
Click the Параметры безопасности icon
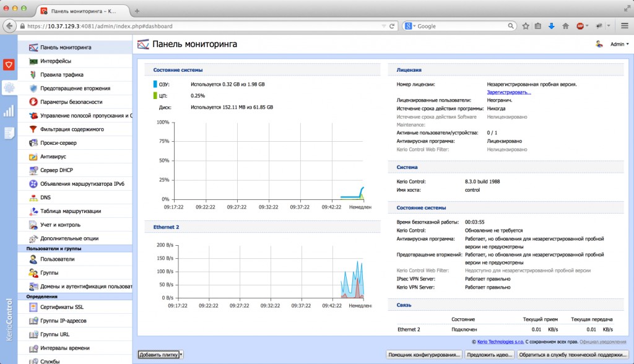(x=33, y=102)
